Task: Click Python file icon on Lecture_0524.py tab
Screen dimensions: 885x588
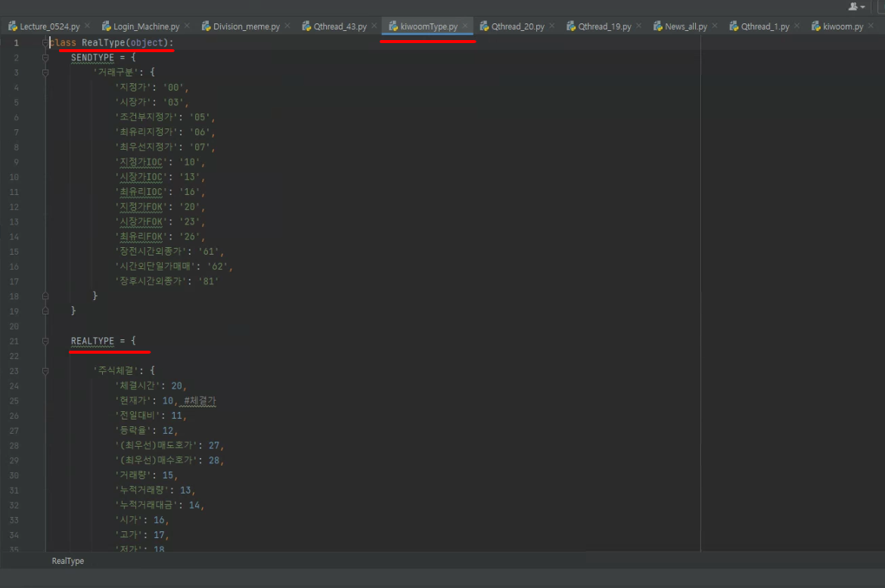Action: pos(12,26)
